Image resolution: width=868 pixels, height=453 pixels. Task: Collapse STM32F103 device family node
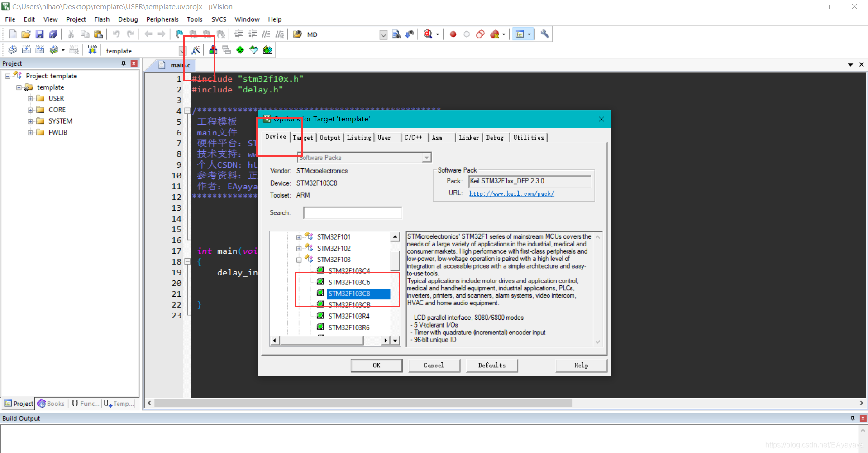tap(299, 260)
